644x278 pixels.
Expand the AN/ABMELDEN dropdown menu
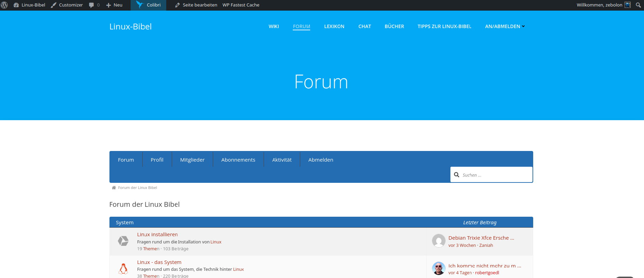click(x=505, y=26)
